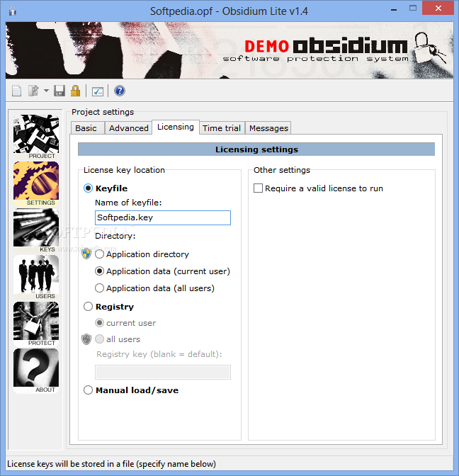This screenshot has height=476, width=459.
Task: Switch to the Messages tab
Action: [268, 128]
